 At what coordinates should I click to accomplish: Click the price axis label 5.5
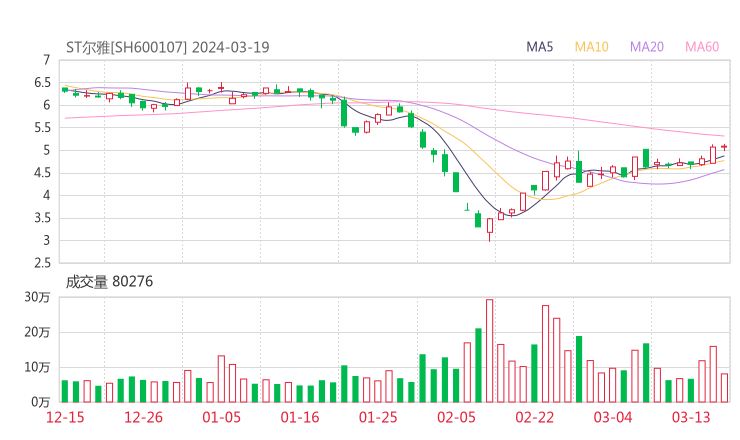click(42, 128)
